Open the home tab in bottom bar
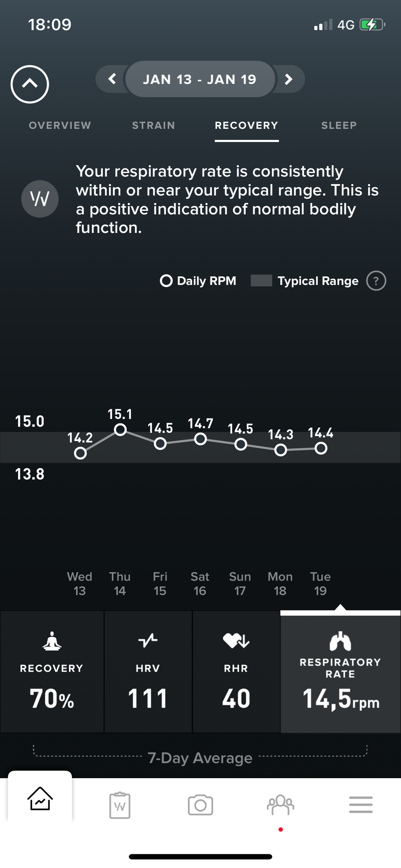This screenshot has height=868, width=401. tap(40, 798)
